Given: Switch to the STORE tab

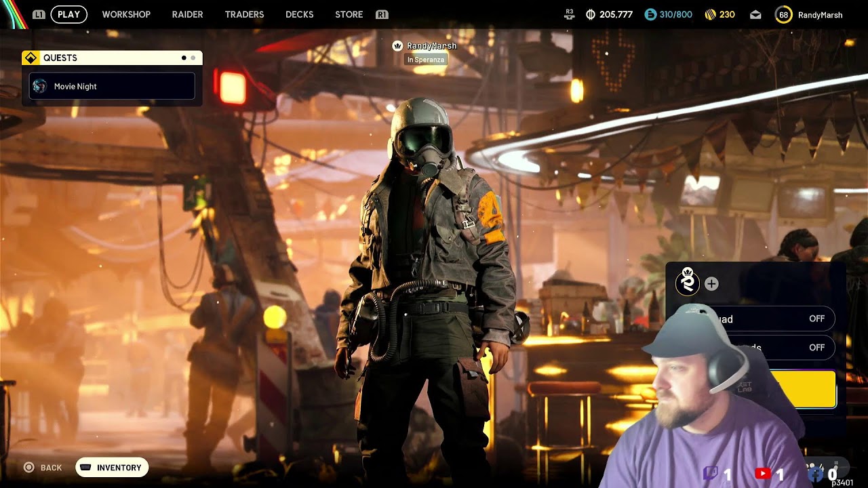Looking at the screenshot, I should tap(349, 14).
